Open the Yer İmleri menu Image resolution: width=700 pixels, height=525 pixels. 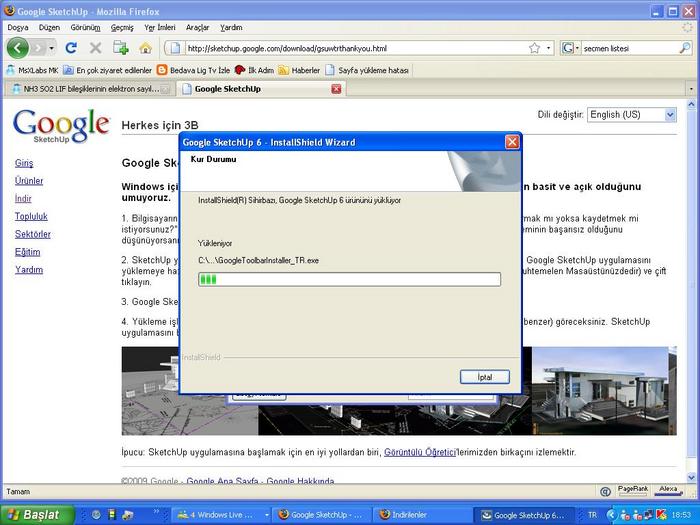click(158, 27)
